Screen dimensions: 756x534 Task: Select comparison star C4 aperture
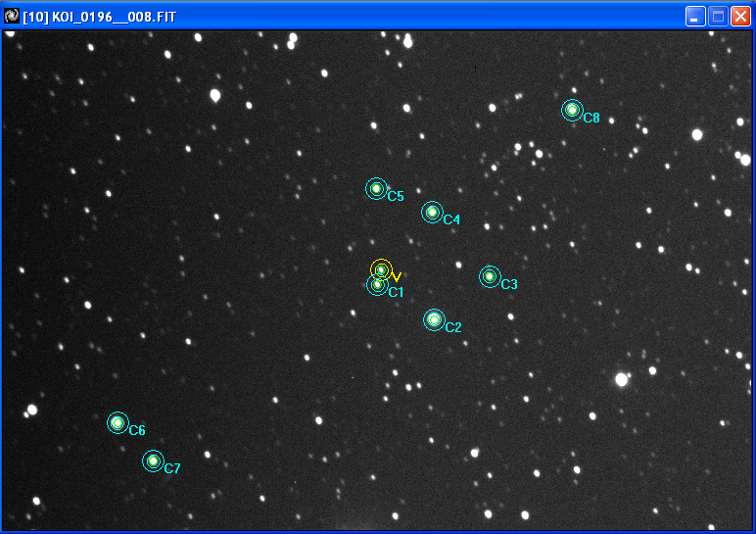tap(432, 213)
